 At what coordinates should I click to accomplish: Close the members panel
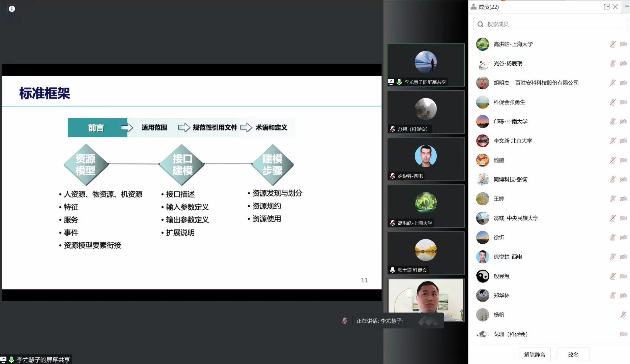pyautogui.click(x=615, y=6)
